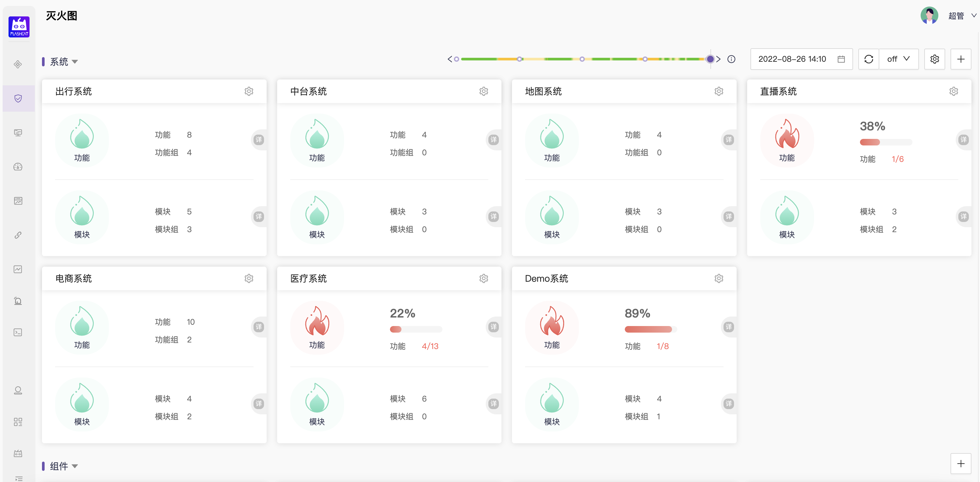Open settings for the 出行系统 card
980x482 pixels.
coord(249,91)
